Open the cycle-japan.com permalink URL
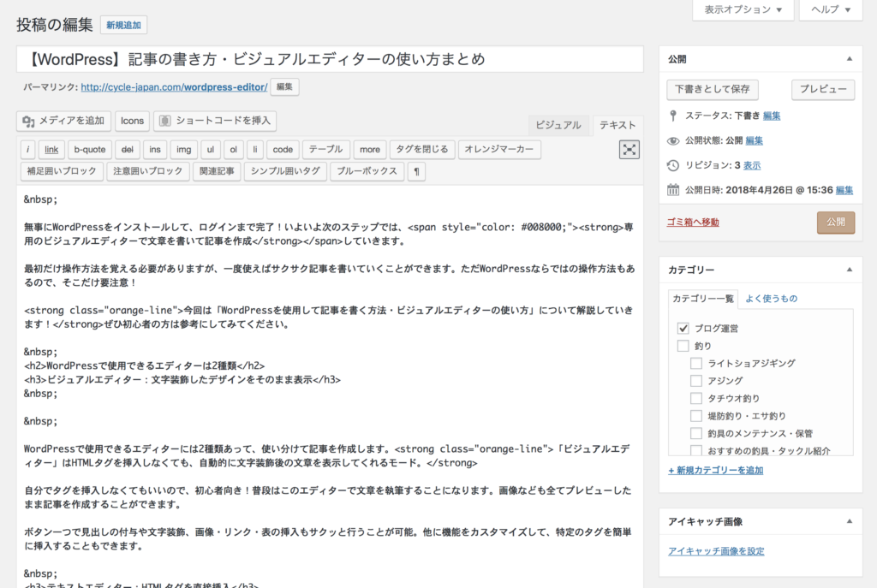 (x=174, y=87)
